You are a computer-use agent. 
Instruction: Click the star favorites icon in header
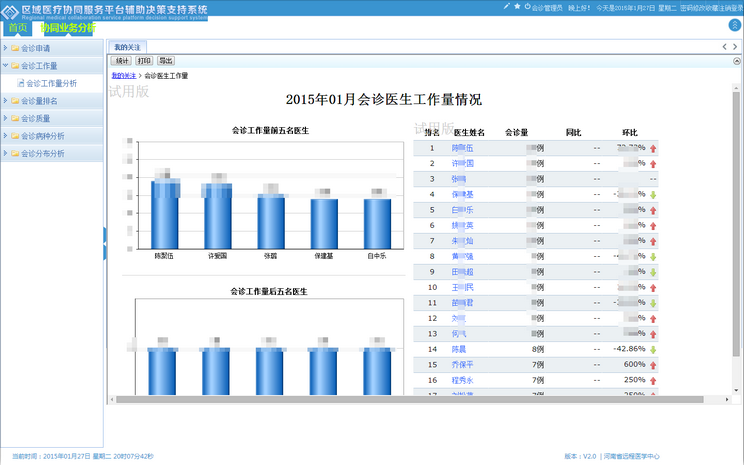pos(516,6)
